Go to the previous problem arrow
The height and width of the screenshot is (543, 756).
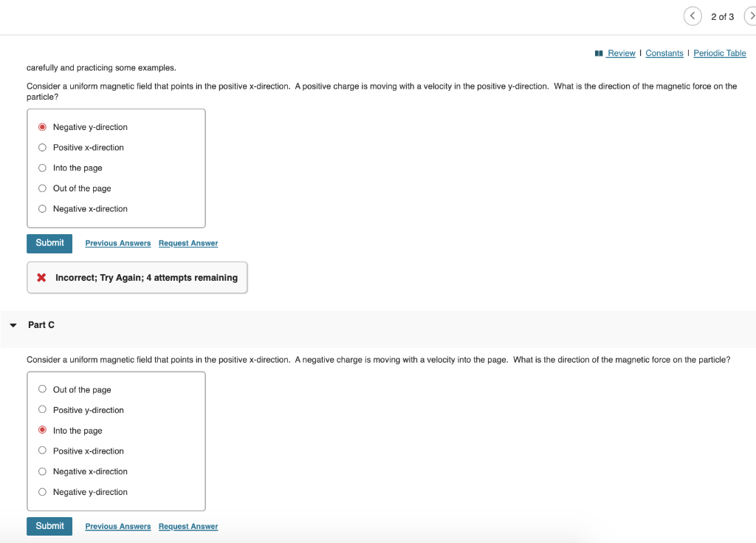(x=693, y=16)
